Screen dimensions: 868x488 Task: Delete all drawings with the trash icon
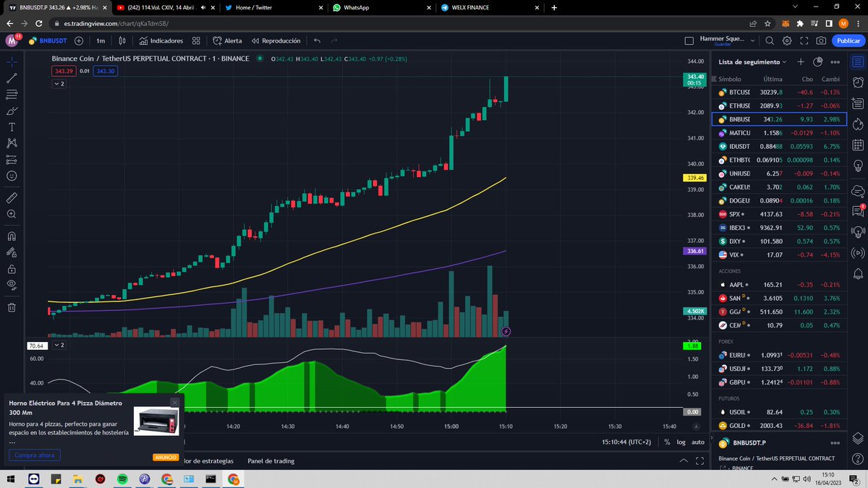click(12, 307)
